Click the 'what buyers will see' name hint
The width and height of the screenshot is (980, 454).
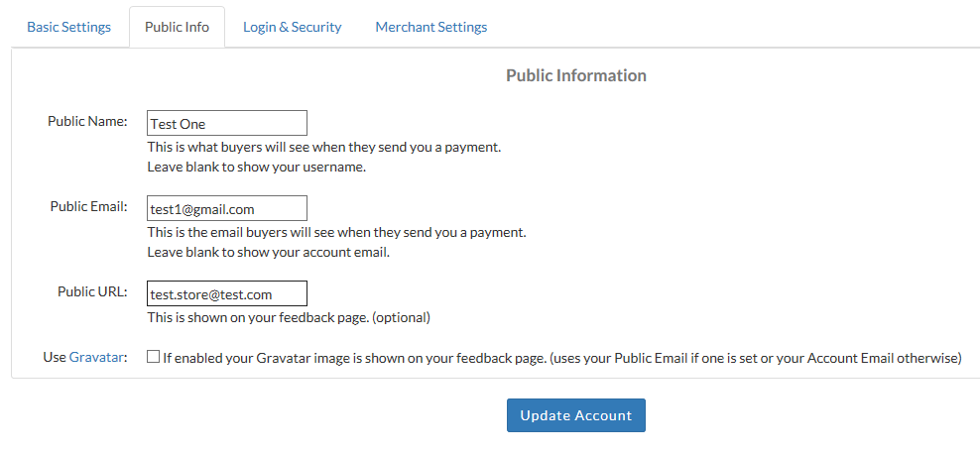click(x=323, y=147)
